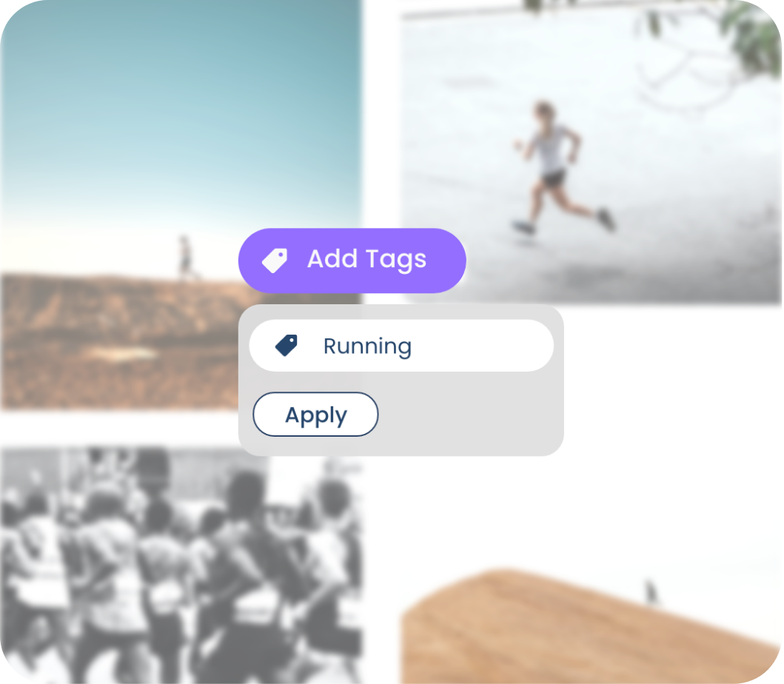Click the Apply button
The image size is (784, 684).
pyautogui.click(x=315, y=414)
